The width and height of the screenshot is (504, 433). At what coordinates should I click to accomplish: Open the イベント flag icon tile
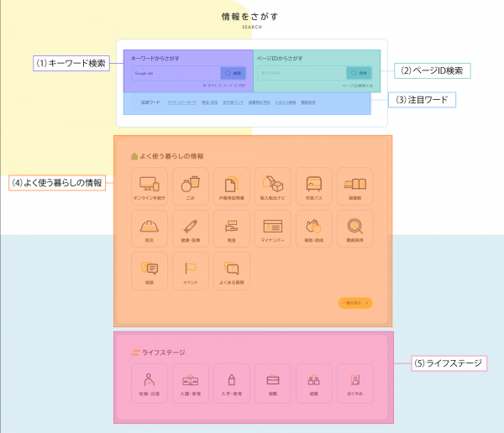pyautogui.click(x=191, y=271)
